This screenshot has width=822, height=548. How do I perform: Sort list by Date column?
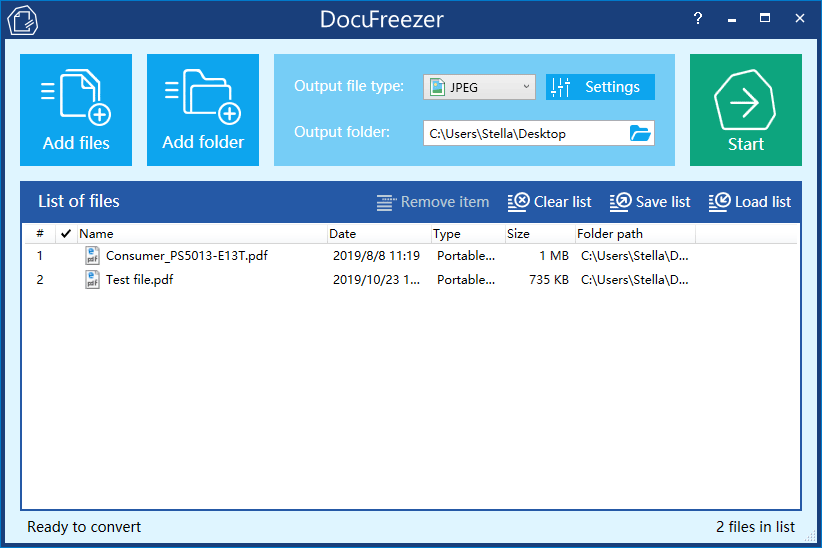tap(378, 234)
